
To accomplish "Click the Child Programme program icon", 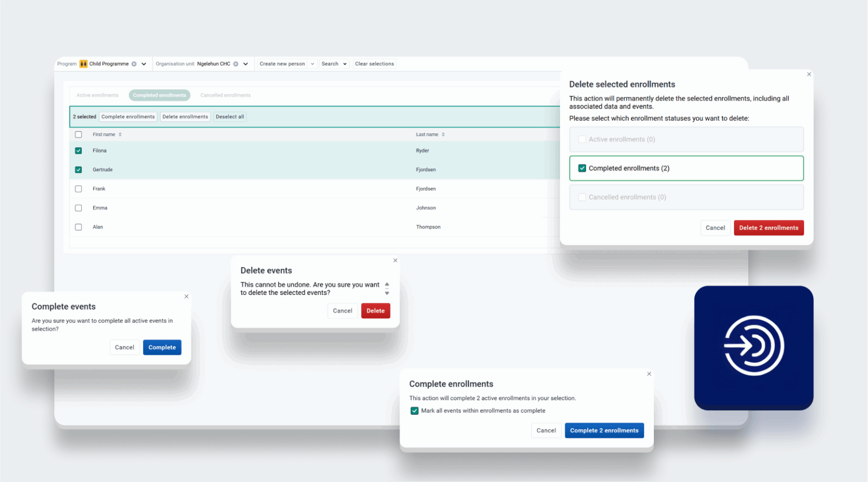I will 84,64.
